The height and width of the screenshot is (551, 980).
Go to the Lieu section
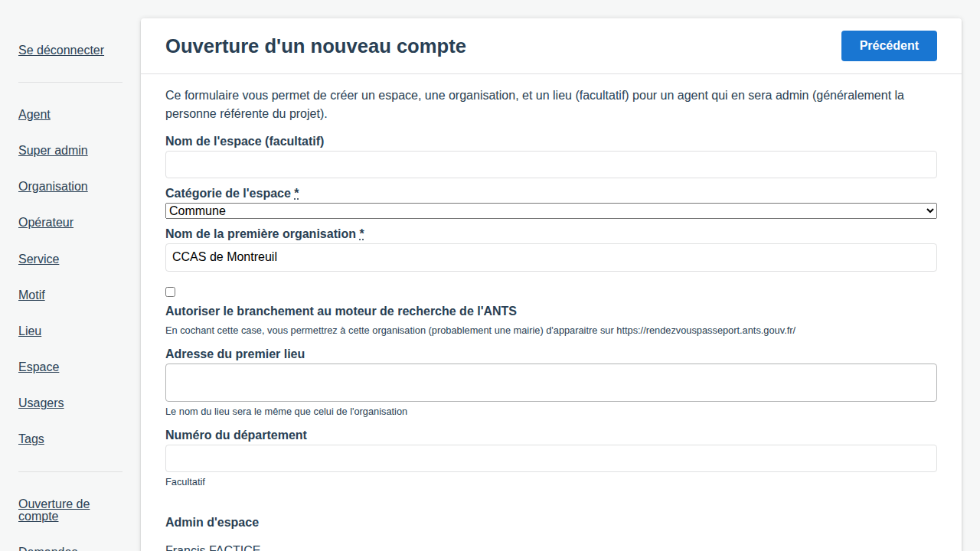pyautogui.click(x=30, y=331)
